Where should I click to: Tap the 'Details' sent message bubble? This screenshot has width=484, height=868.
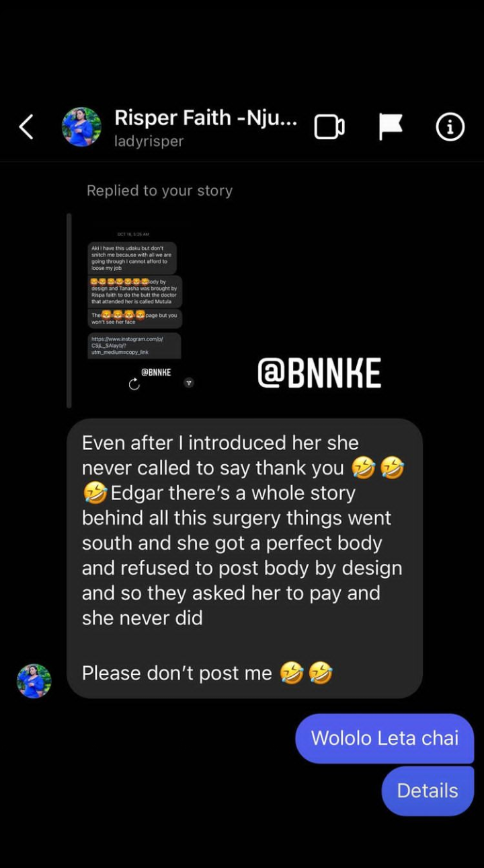[x=428, y=791]
